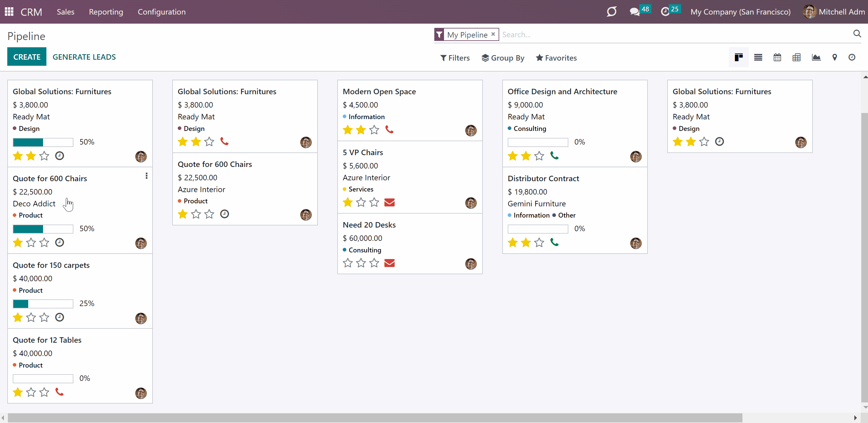This screenshot has height=423, width=868.
Task: Switch to map view pin icon
Action: [834, 58]
